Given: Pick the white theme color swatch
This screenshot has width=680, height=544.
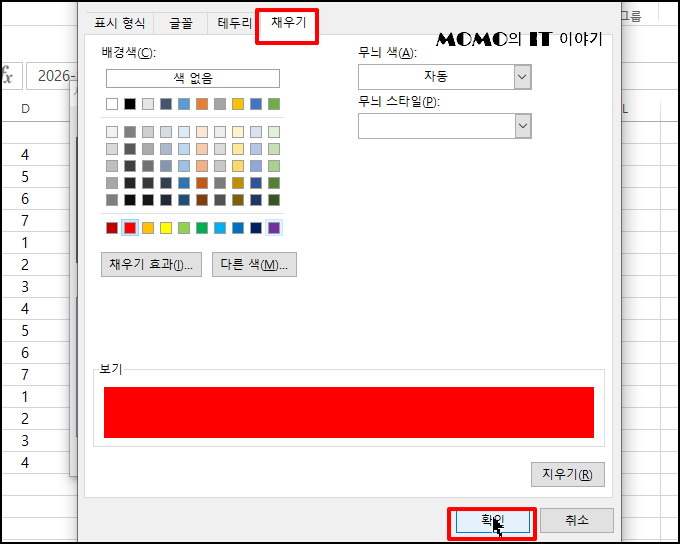Looking at the screenshot, I should tap(112, 104).
